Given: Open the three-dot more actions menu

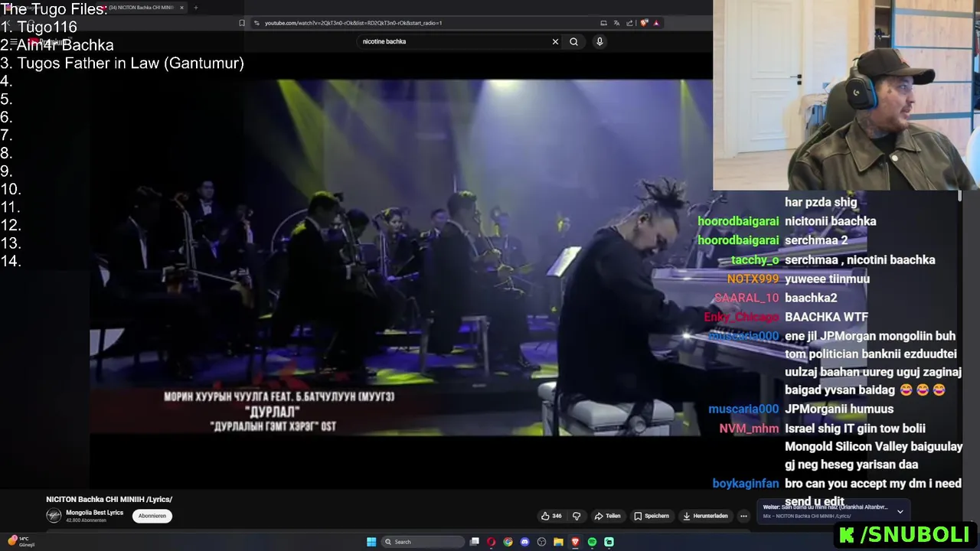Looking at the screenshot, I should pos(743,516).
